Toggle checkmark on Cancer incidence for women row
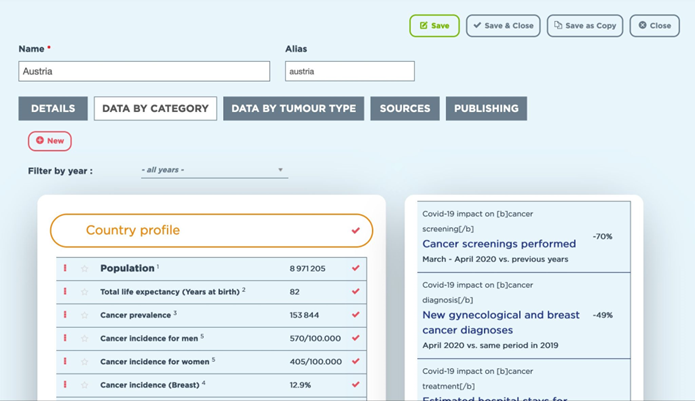This screenshot has height=401, width=695. coord(355,361)
